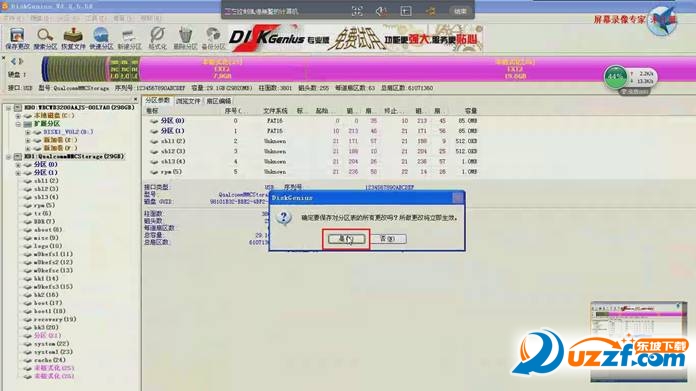696x391 pixels.
Task: Select the magenta 7.0GB partition bar segment
Action: (222, 69)
